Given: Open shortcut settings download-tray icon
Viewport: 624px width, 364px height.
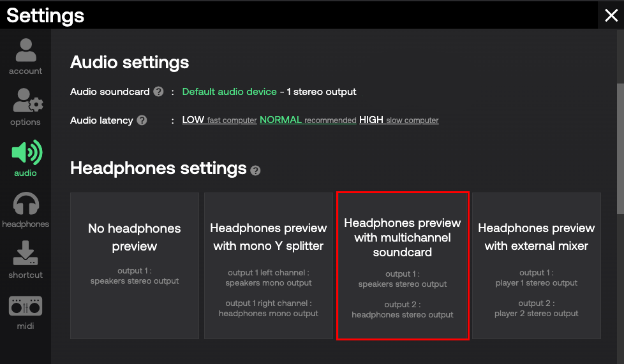Looking at the screenshot, I should pyautogui.click(x=26, y=253).
